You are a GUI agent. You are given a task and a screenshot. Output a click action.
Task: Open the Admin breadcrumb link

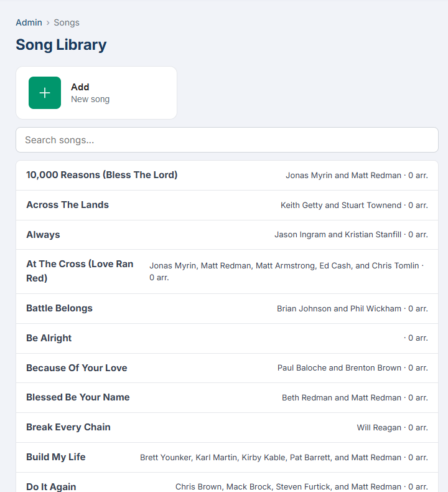point(29,22)
